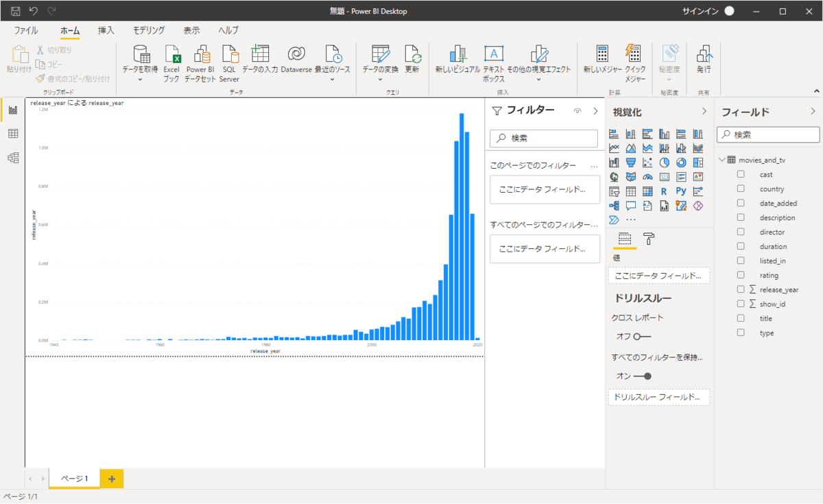
Task: Select the clustered column chart visual
Action: [664, 134]
